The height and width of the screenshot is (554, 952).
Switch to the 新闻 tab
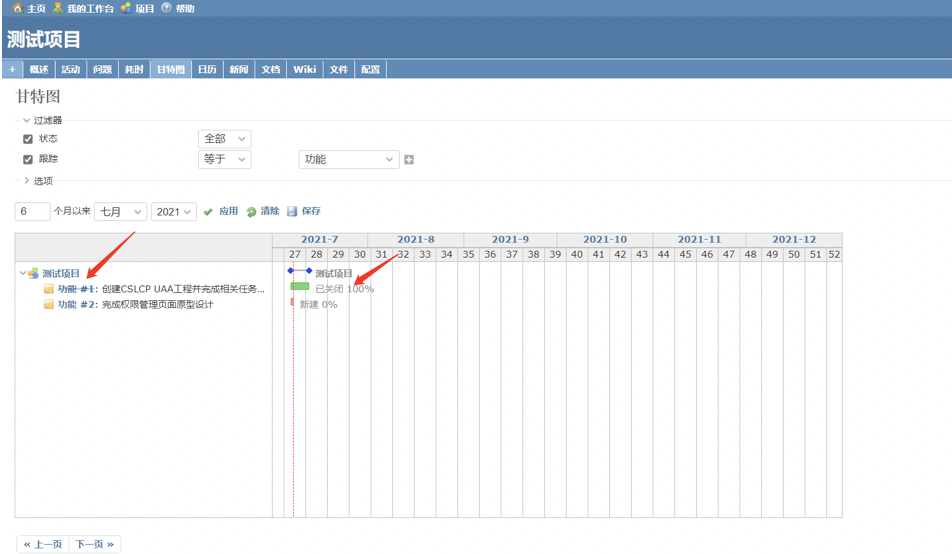pyautogui.click(x=239, y=69)
